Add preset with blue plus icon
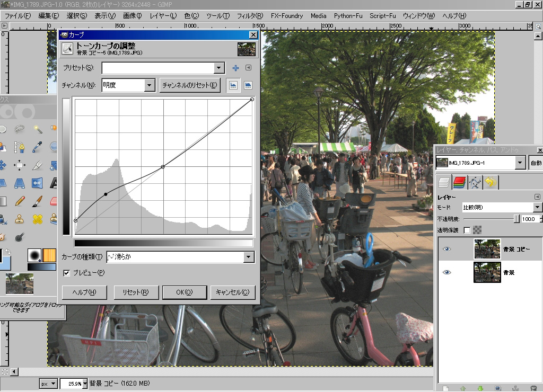The image size is (543, 392). 235,68
